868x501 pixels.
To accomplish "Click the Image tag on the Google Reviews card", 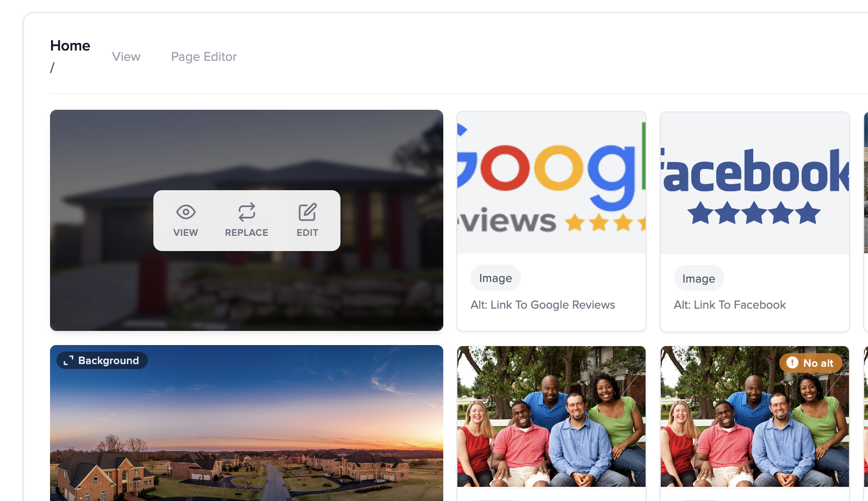I will click(x=495, y=278).
